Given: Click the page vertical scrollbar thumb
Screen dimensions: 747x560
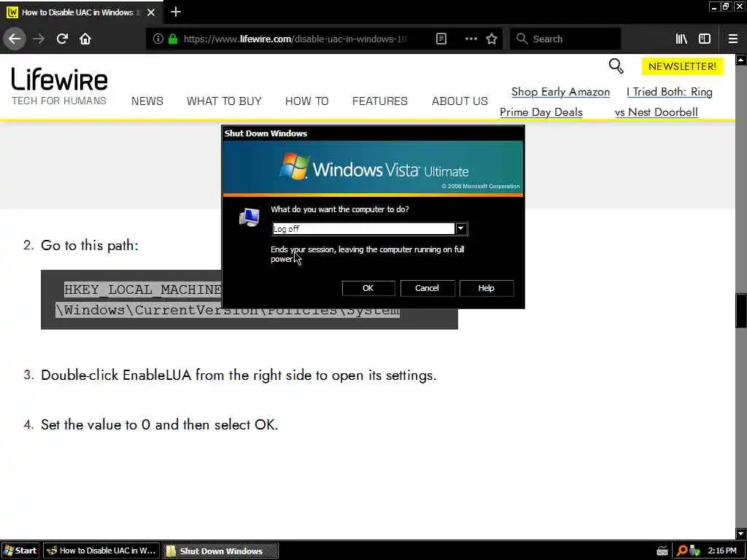Looking at the screenshot, I should click(x=741, y=311).
